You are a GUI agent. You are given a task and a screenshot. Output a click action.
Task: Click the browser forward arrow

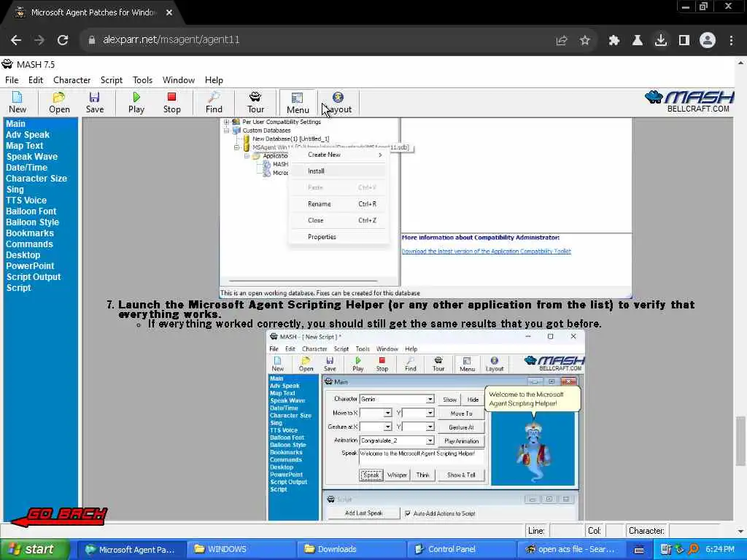pyautogui.click(x=39, y=40)
